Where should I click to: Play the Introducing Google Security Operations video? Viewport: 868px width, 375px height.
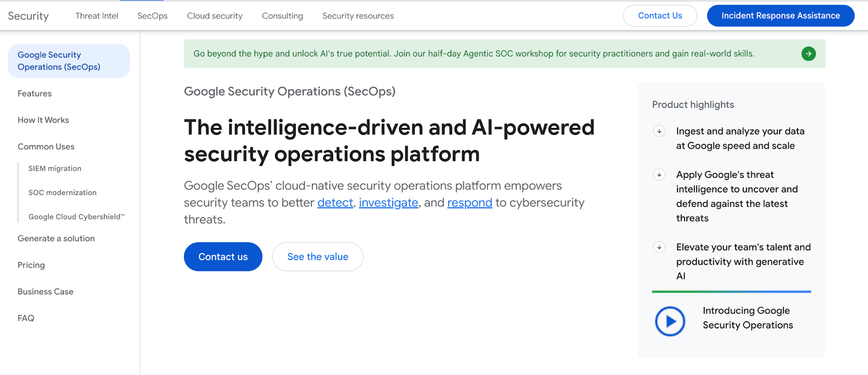point(670,321)
